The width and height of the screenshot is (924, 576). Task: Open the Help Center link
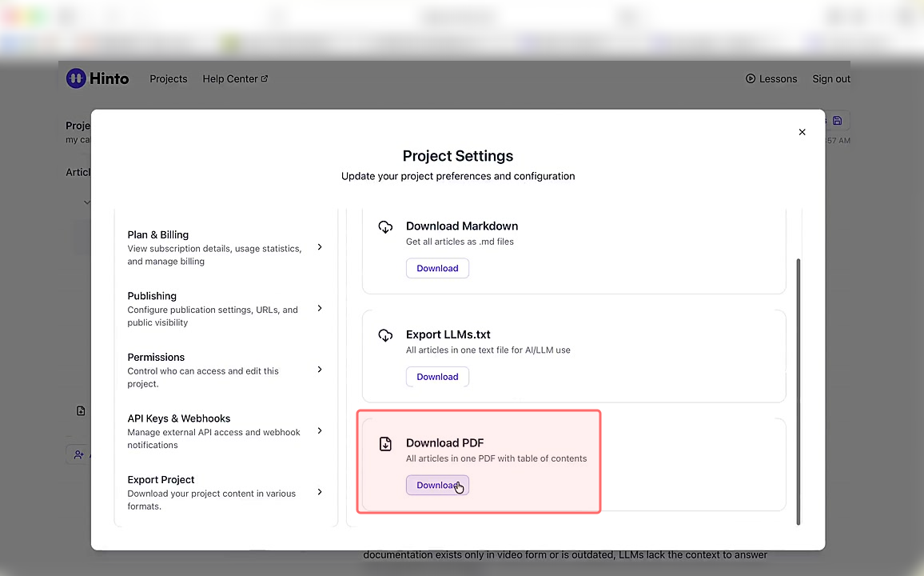230,78
